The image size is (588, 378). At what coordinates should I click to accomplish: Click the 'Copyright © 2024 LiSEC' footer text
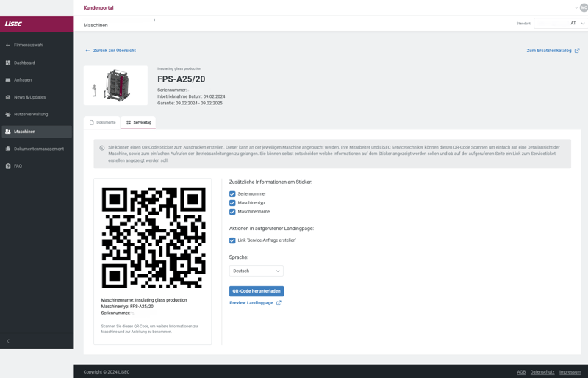coord(107,372)
